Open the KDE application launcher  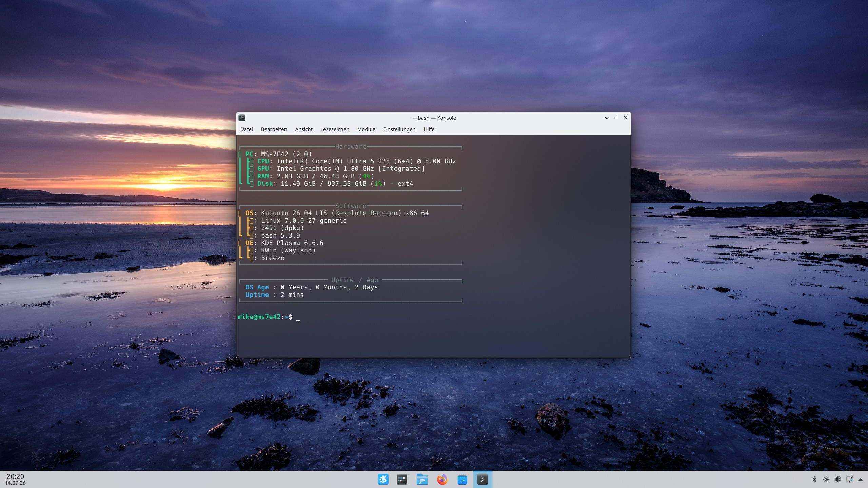[x=383, y=479]
